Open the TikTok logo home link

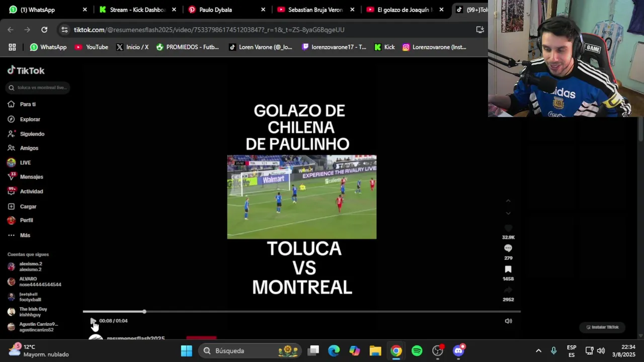[x=26, y=70]
